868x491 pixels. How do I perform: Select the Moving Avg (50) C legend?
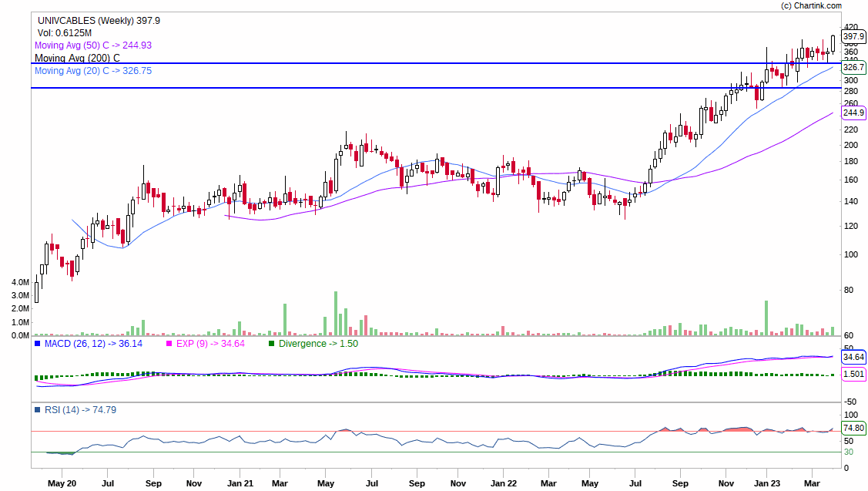(93, 45)
